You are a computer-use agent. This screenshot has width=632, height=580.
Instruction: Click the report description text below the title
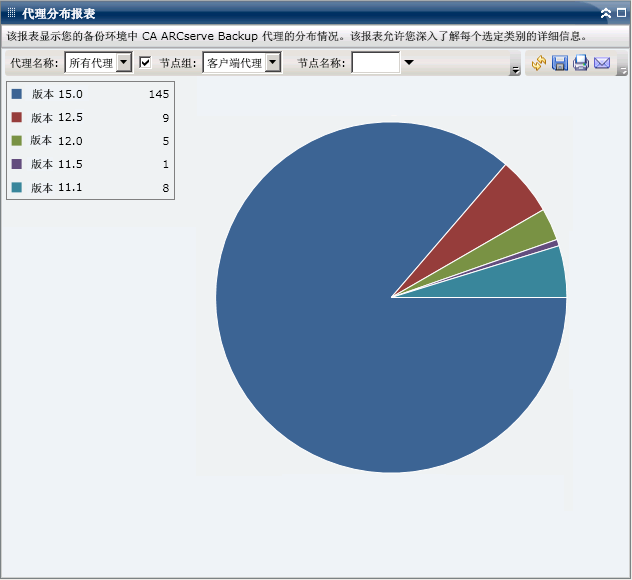pyautogui.click(x=297, y=36)
